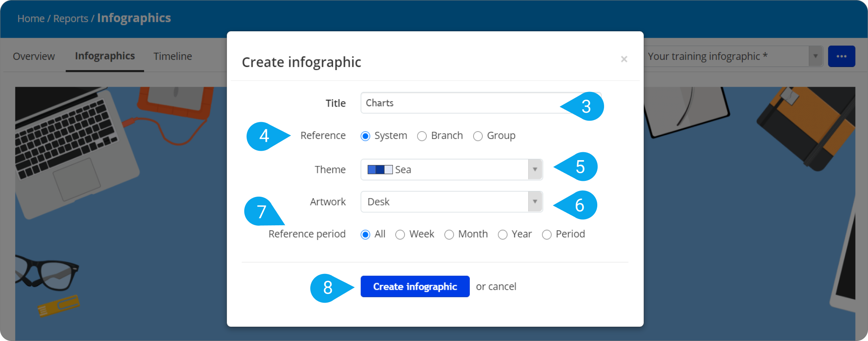Click the Sea theme color swatch
The height and width of the screenshot is (341, 868).
click(x=380, y=170)
